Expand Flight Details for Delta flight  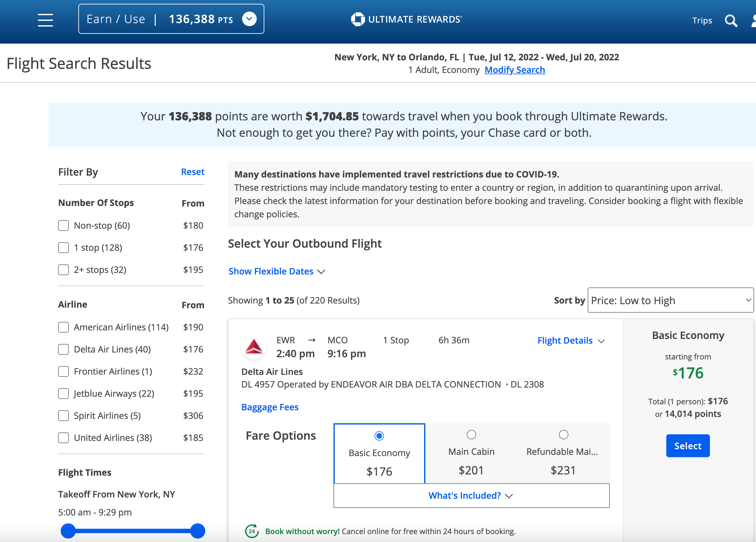click(x=571, y=341)
